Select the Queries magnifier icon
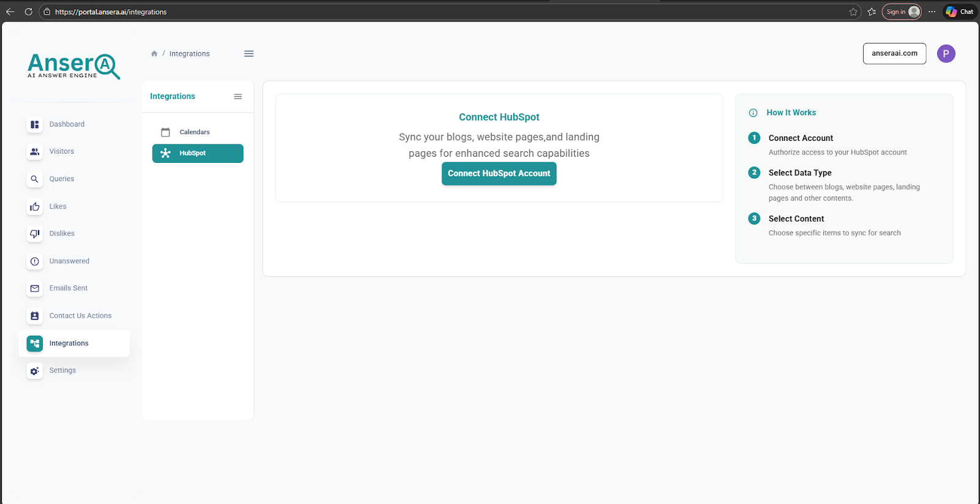The width and height of the screenshot is (980, 504). point(35,179)
